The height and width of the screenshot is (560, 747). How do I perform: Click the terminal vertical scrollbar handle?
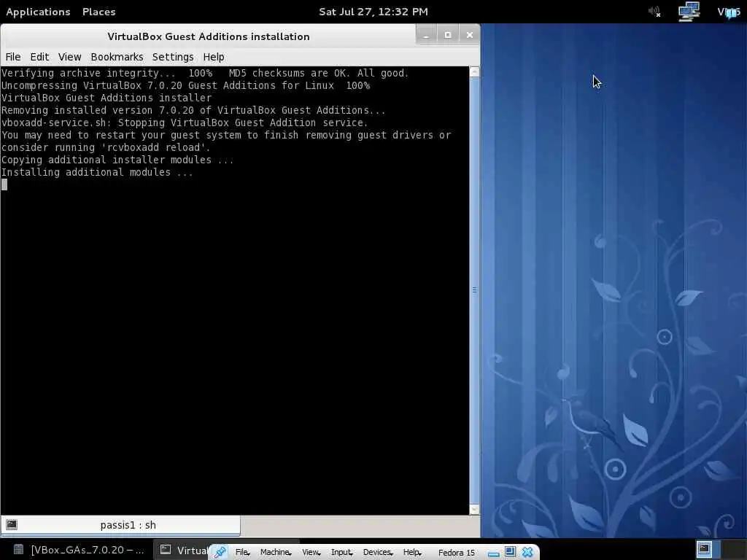coord(474,289)
